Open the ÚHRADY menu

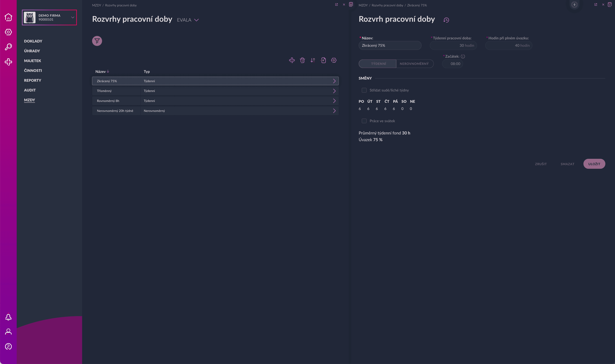(x=32, y=51)
